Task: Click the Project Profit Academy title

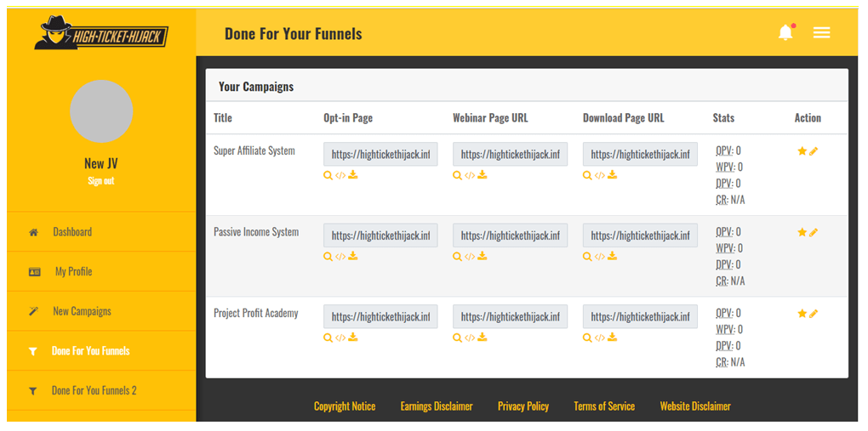Action: 256,313
